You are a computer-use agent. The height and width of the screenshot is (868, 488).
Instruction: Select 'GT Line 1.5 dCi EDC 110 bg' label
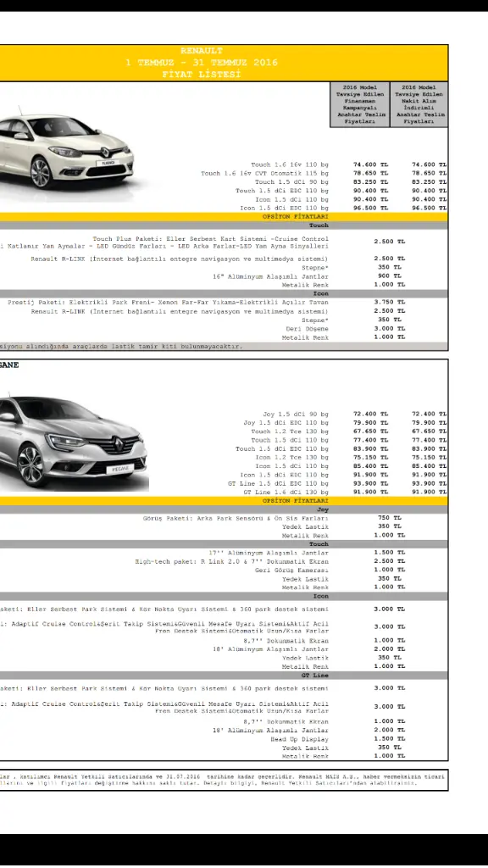pyautogui.click(x=278, y=484)
